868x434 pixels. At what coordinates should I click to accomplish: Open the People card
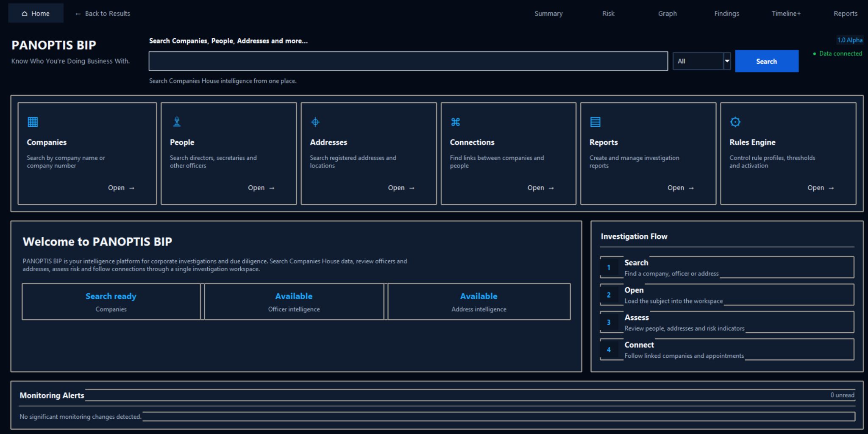coord(261,188)
